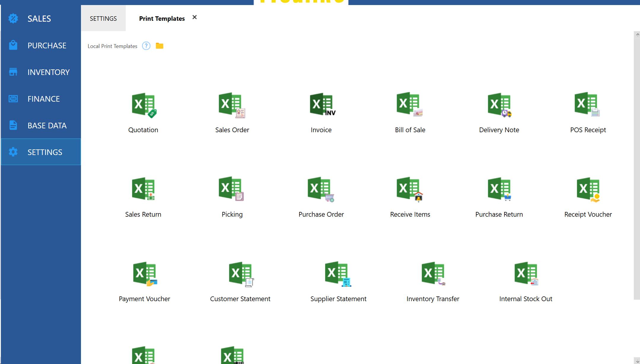Screen dimensions: 640x364
Task: Select the Delivery Note template icon
Action: (x=499, y=105)
